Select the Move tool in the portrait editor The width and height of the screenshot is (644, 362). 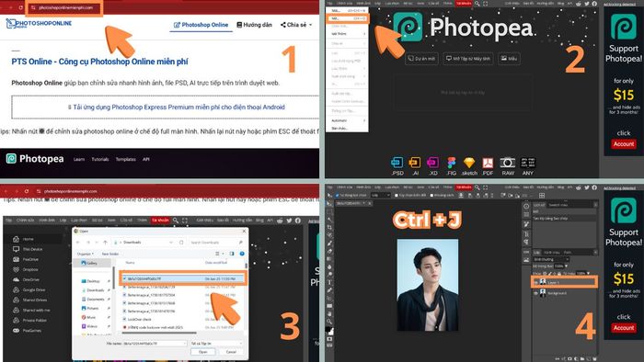coord(329,203)
